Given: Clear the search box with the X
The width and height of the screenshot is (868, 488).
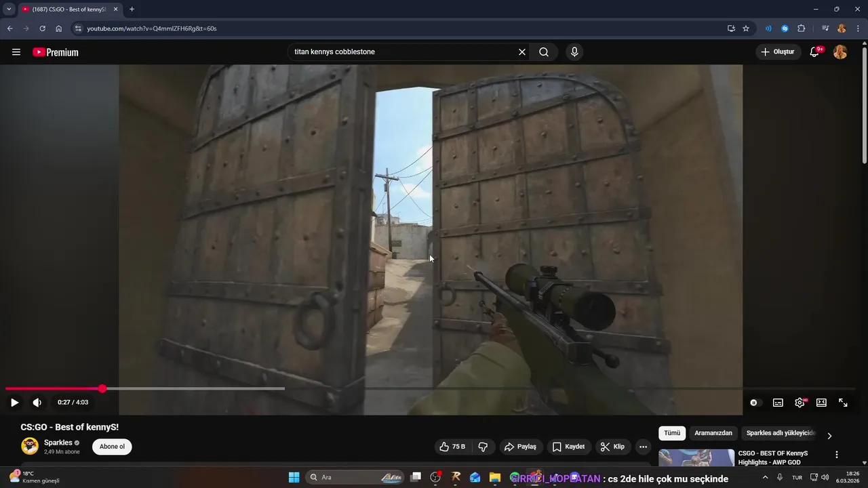Looking at the screenshot, I should tap(522, 52).
